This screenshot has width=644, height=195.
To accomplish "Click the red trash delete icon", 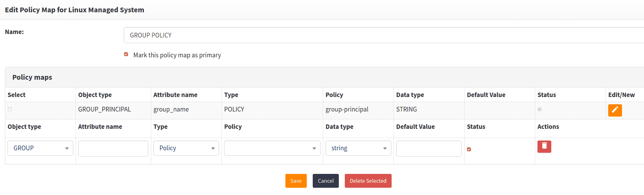I will coord(544,146).
